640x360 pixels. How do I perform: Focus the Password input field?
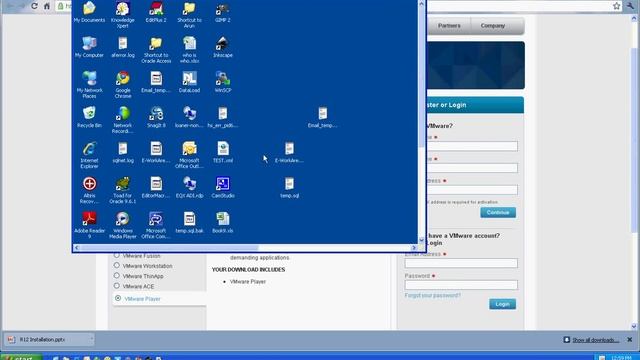[461, 285]
